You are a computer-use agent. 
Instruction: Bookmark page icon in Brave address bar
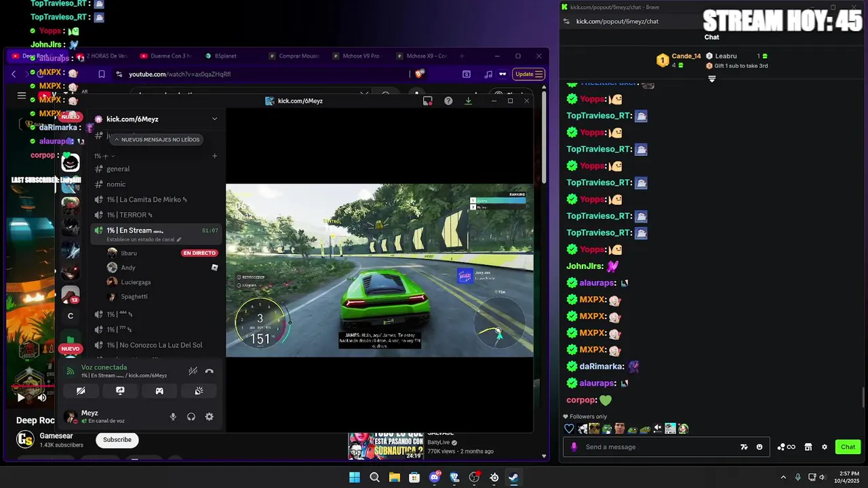102,74
